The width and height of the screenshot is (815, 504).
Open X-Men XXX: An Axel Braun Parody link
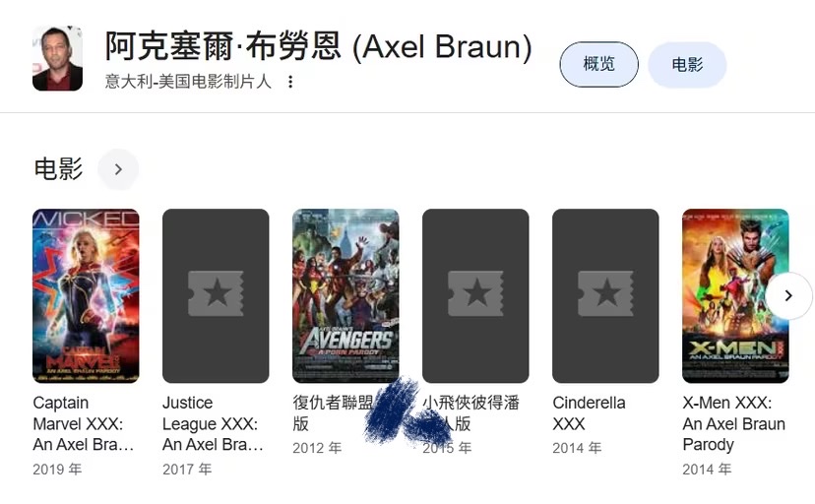734,423
